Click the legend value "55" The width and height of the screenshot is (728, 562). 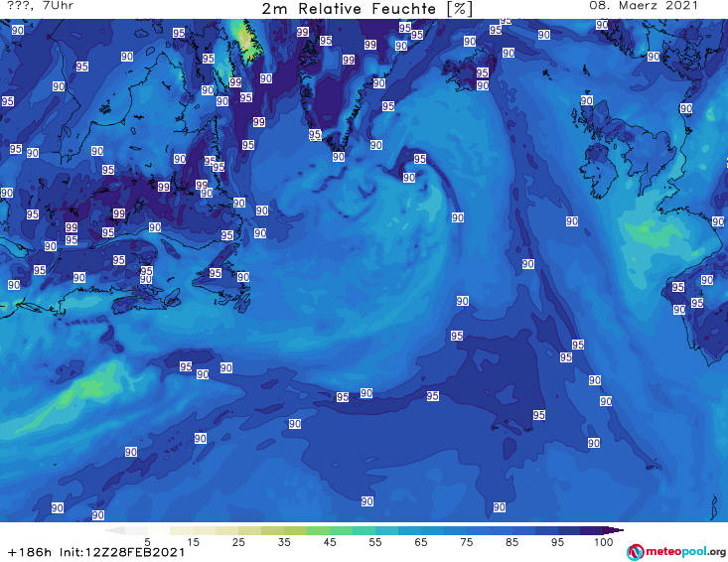[x=375, y=542]
